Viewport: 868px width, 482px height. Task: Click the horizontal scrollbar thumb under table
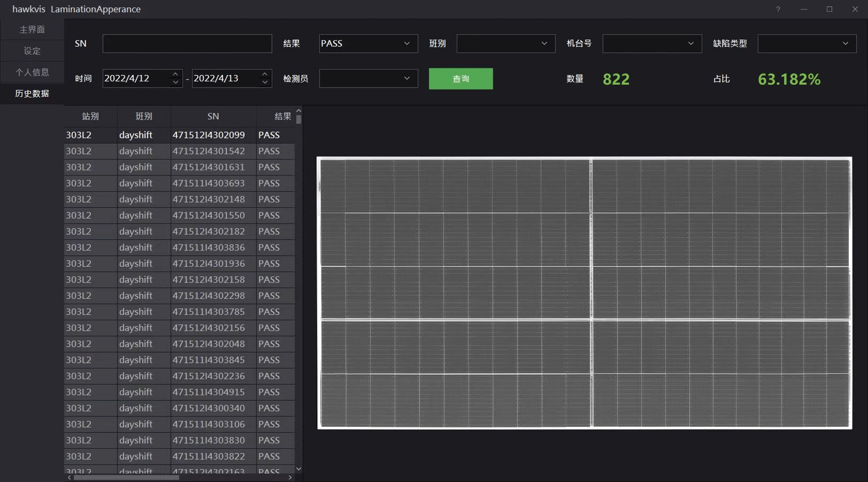(126, 478)
